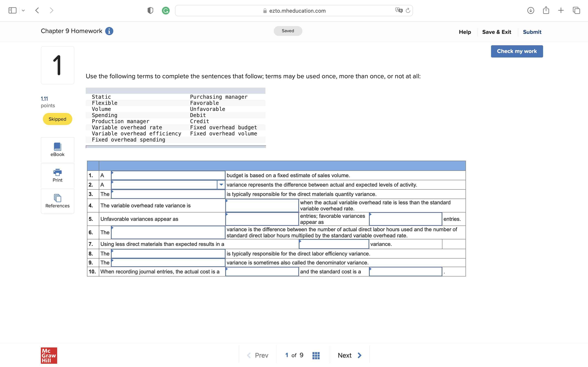Screen dimensions: 588x367
Task: Open the browser downloads icon
Action: [530, 10]
